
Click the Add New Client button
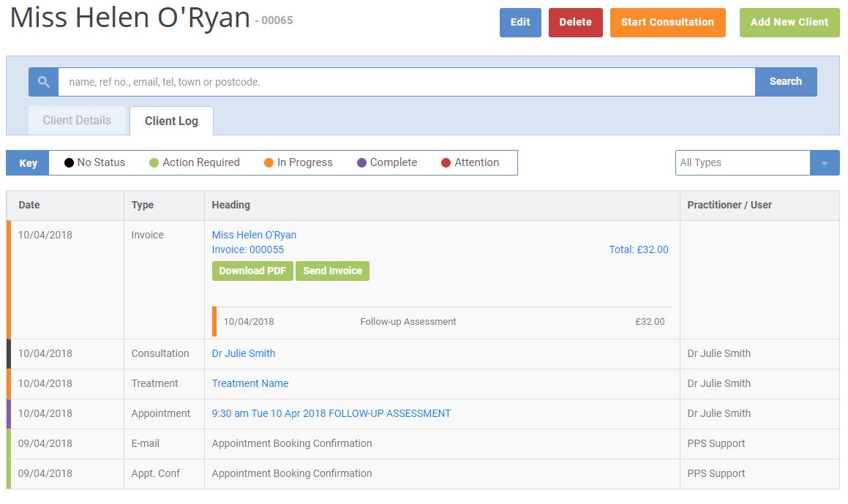click(789, 22)
